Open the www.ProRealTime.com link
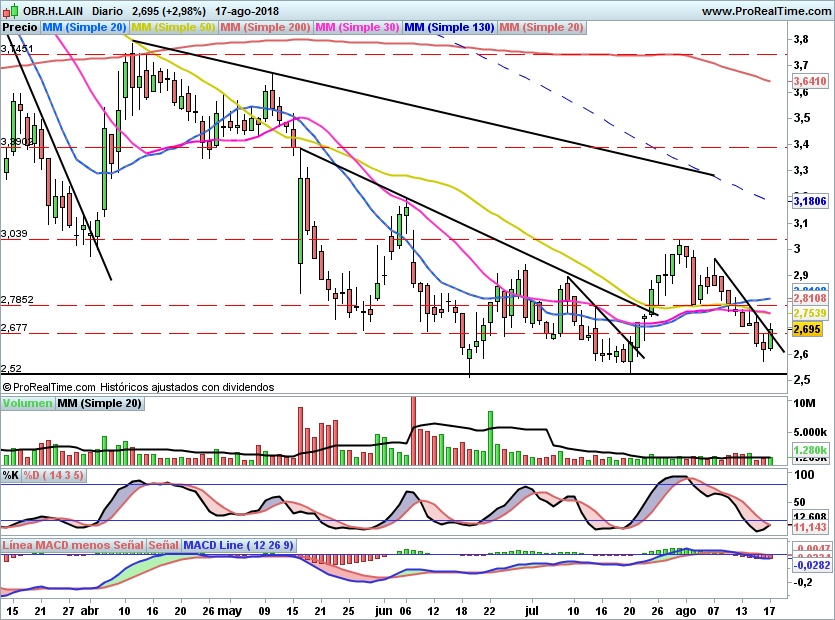This screenshot has height=620, width=835. (765, 11)
